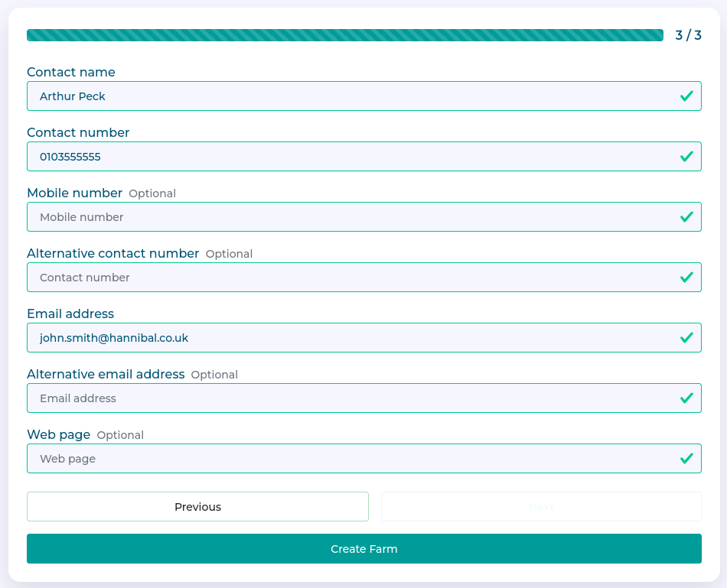
Task: Focus the Alternative contact number input box
Action: (x=344, y=278)
